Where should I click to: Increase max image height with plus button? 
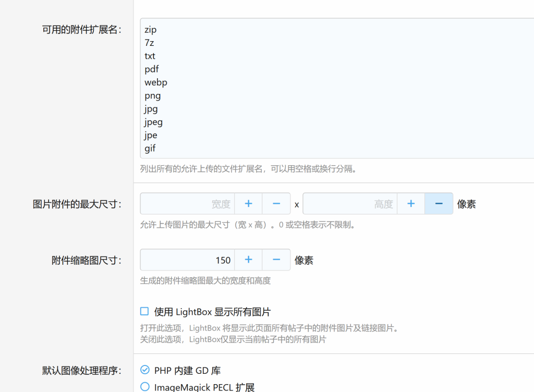411,204
